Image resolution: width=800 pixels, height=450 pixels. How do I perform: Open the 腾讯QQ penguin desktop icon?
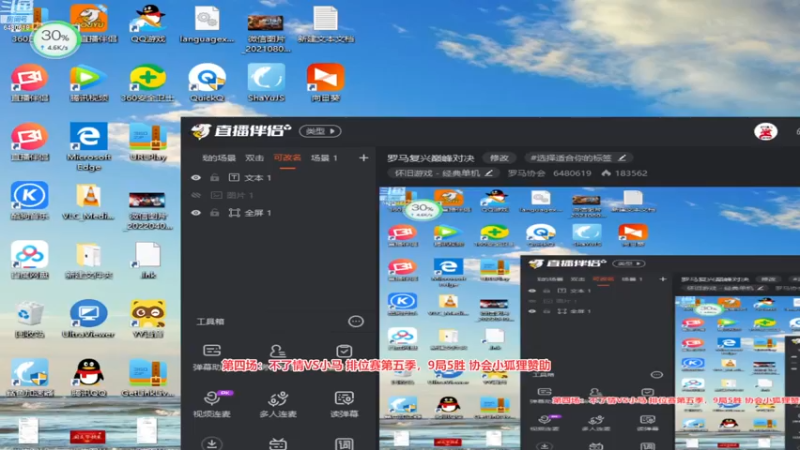[89, 378]
